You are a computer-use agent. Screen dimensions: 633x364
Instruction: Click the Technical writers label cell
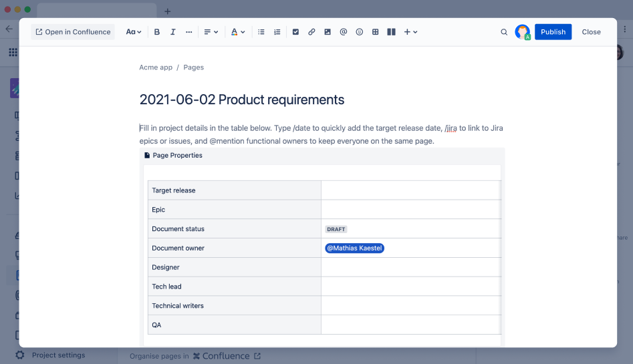point(235,305)
